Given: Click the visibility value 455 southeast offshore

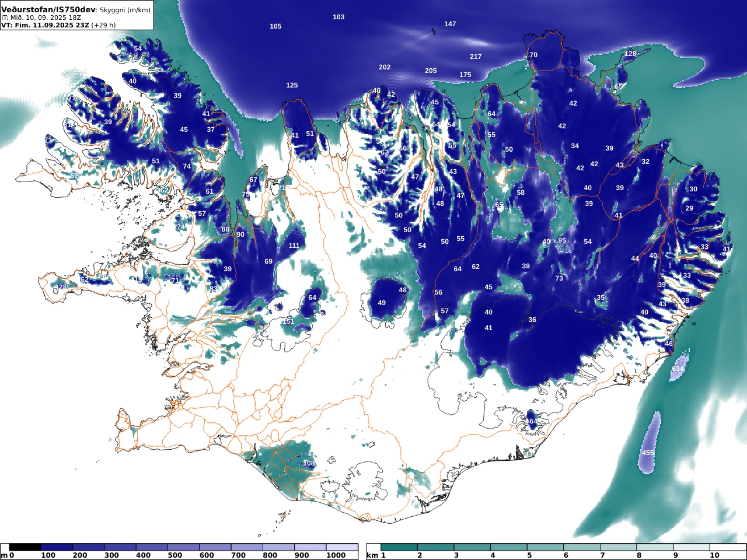Looking at the screenshot, I should tap(648, 453).
